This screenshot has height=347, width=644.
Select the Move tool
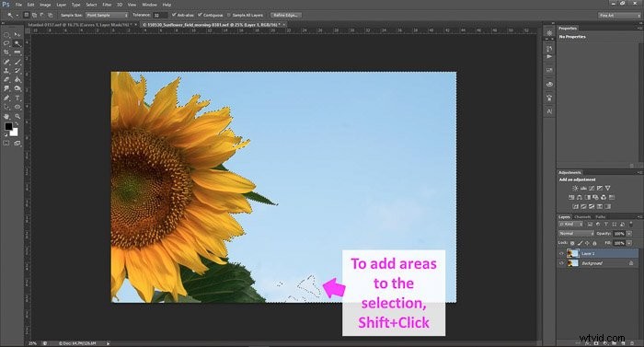pyautogui.click(x=17, y=35)
